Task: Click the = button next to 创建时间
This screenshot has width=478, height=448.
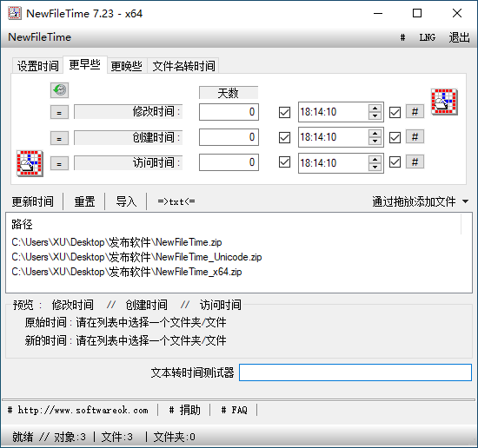Action: click(59, 138)
